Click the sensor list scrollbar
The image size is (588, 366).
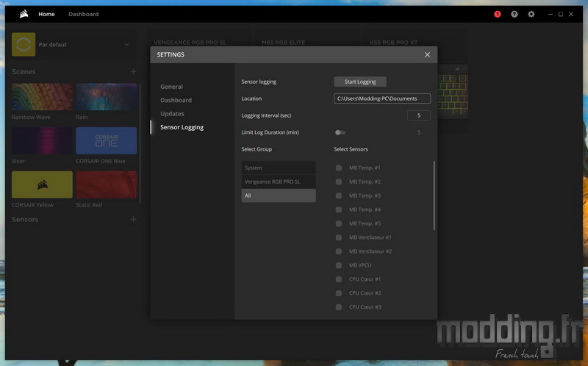click(434, 195)
